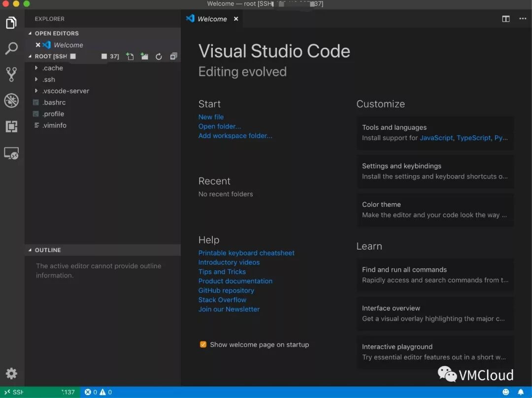Refresh the explorer tree
This screenshot has width=532, height=398.
click(159, 56)
